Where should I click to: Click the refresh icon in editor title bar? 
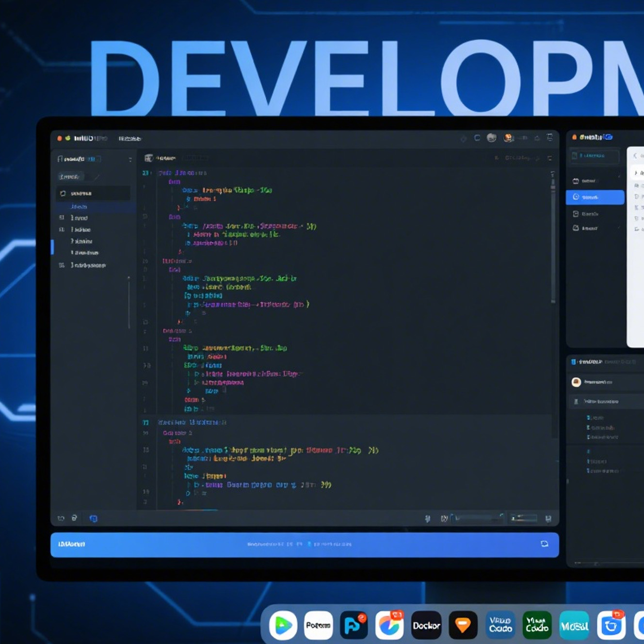coord(477,138)
